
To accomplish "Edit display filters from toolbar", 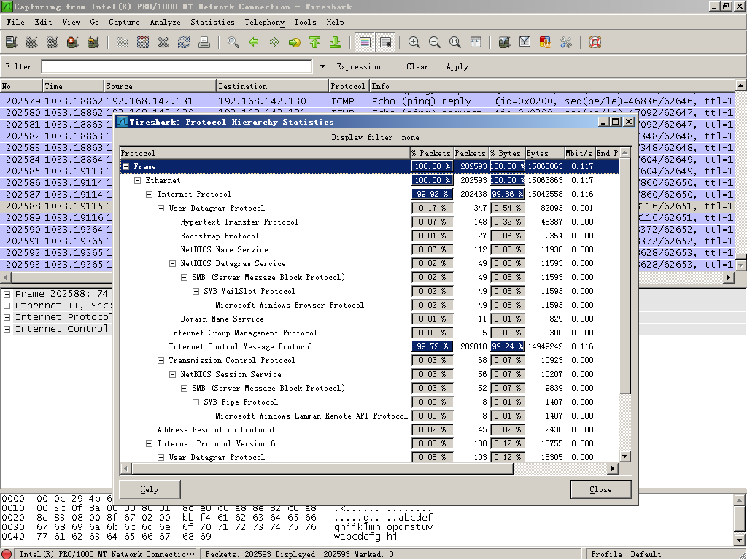I will [525, 42].
